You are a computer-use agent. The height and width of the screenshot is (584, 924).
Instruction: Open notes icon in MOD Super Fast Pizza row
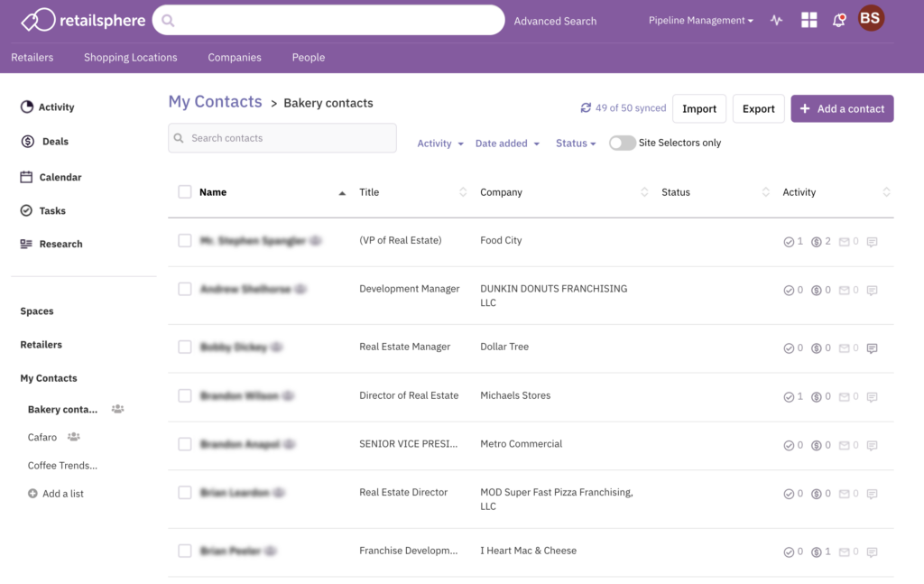point(873,494)
